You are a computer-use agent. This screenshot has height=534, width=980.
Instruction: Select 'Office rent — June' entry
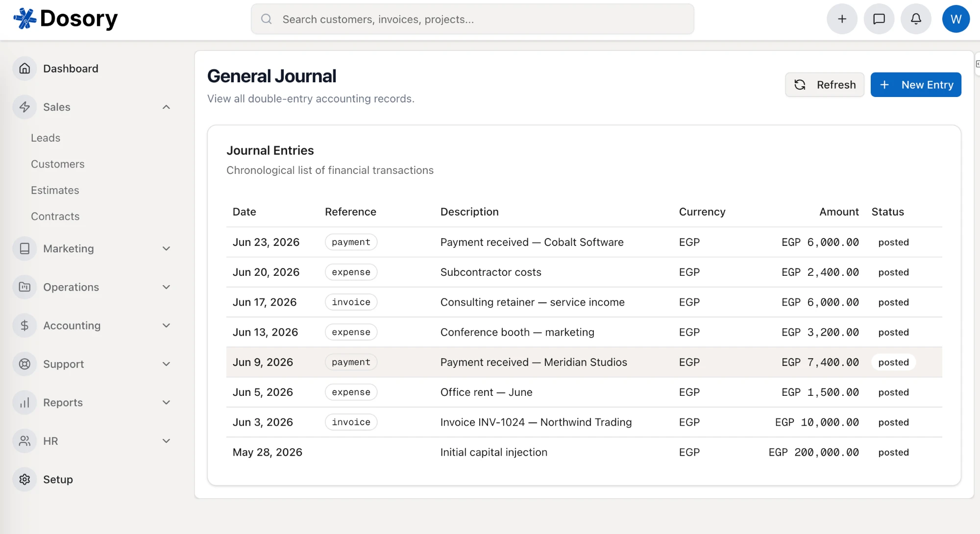[486, 392]
